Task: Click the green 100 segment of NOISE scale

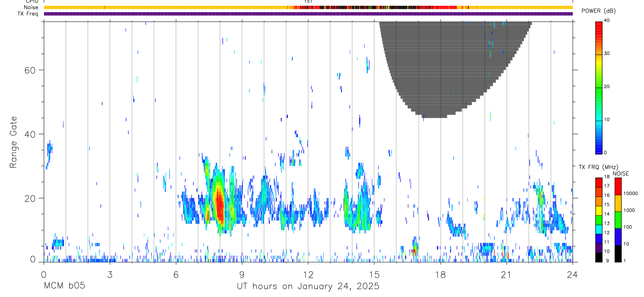Action: pos(618,220)
